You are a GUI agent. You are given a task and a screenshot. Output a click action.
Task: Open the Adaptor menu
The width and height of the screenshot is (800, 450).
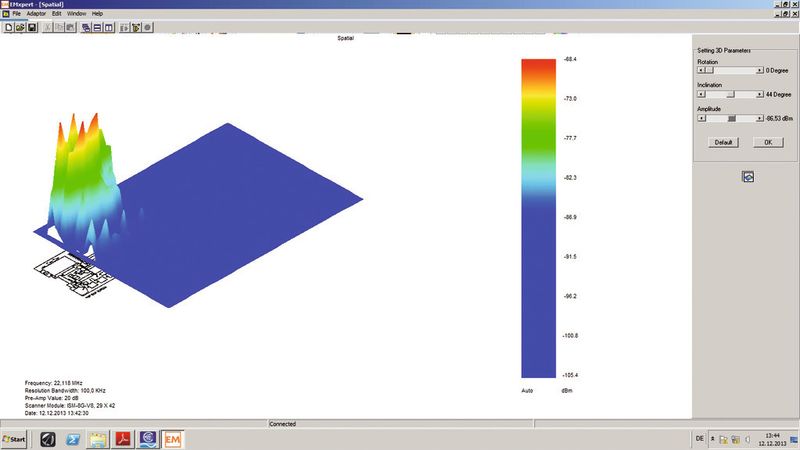click(36, 14)
